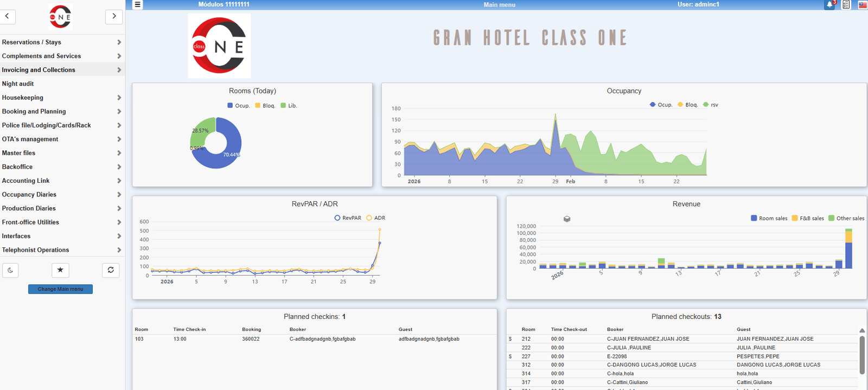
Task: Click the large Class One hotel logo image
Action: point(219,46)
